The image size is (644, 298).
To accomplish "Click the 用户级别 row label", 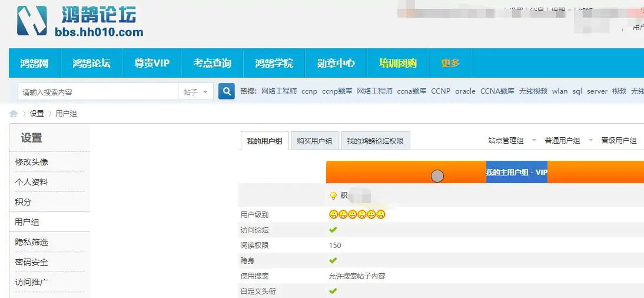I will pyautogui.click(x=255, y=214).
